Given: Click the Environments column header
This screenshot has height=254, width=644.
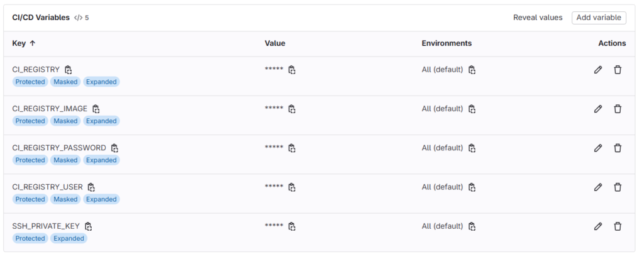Looking at the screenshot, I should [x=447, y=43].
